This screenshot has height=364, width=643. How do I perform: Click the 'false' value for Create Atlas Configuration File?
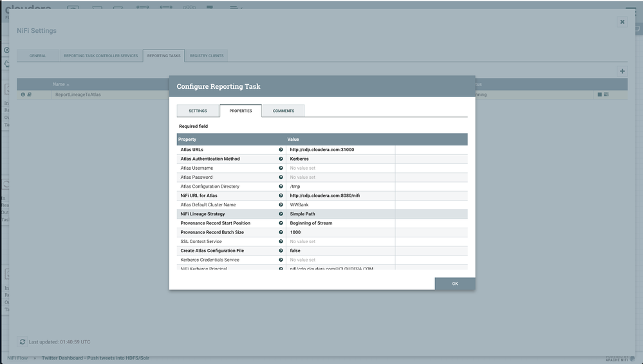coord(295,250)
